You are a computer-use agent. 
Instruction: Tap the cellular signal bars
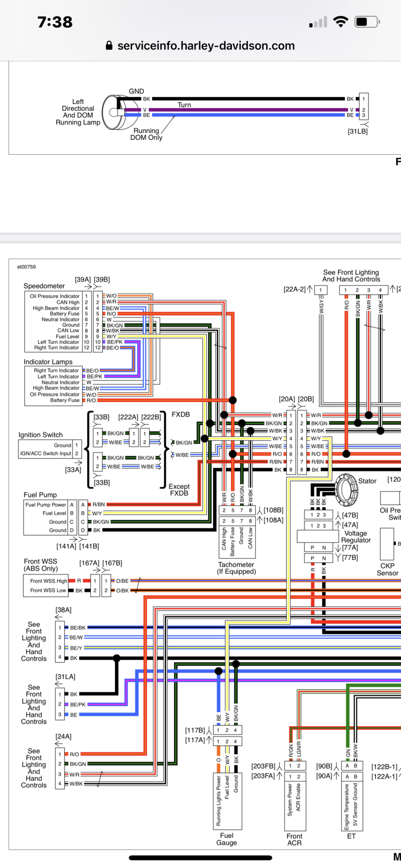(318, 23)
